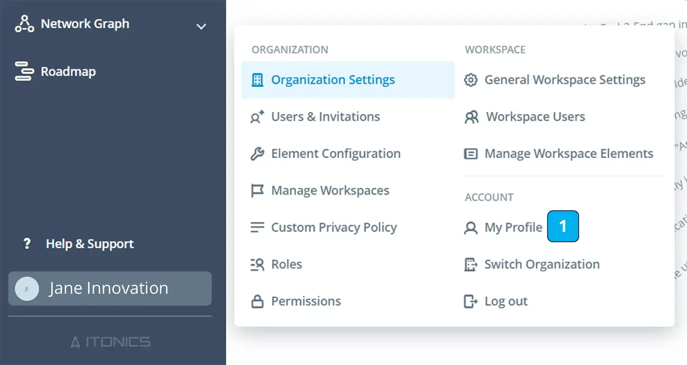The image size is (687, 365).
Task: Click the Switch Organization icon
Action: tap(471, 264)
